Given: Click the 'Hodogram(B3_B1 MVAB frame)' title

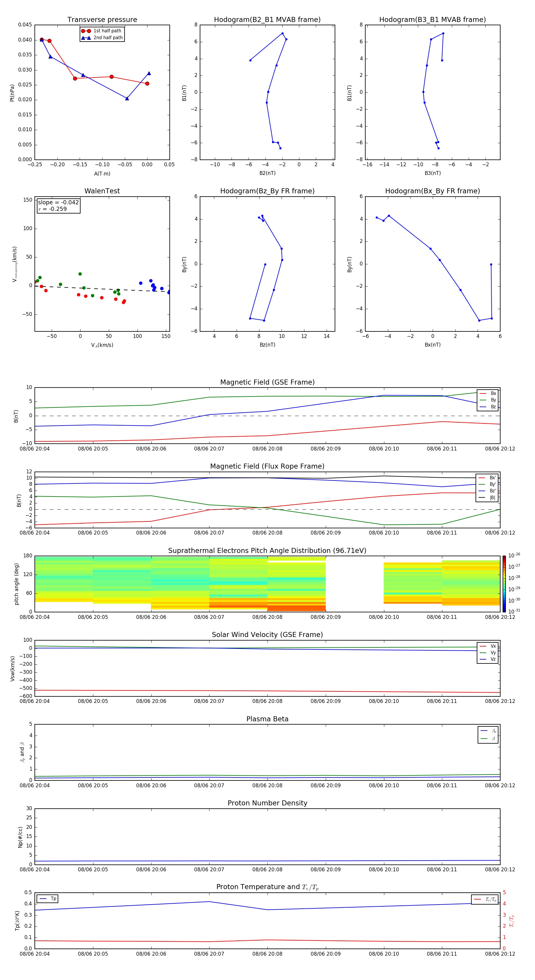Looking at the screenshot, I should pos(432,20).
